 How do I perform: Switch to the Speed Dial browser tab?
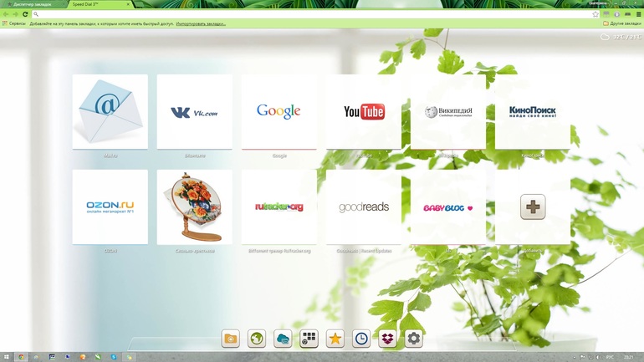click(99, 4)
